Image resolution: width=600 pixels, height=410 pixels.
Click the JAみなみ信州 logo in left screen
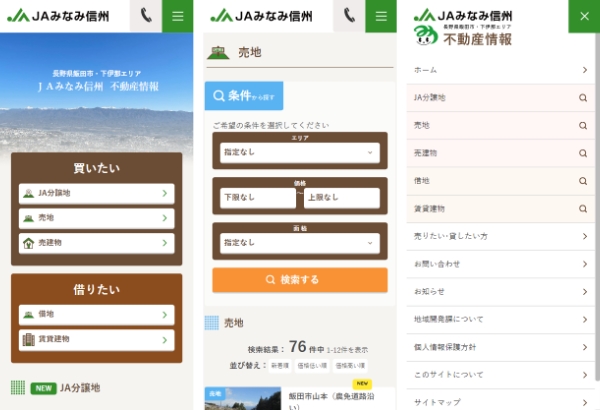click(x=58, y=16)
